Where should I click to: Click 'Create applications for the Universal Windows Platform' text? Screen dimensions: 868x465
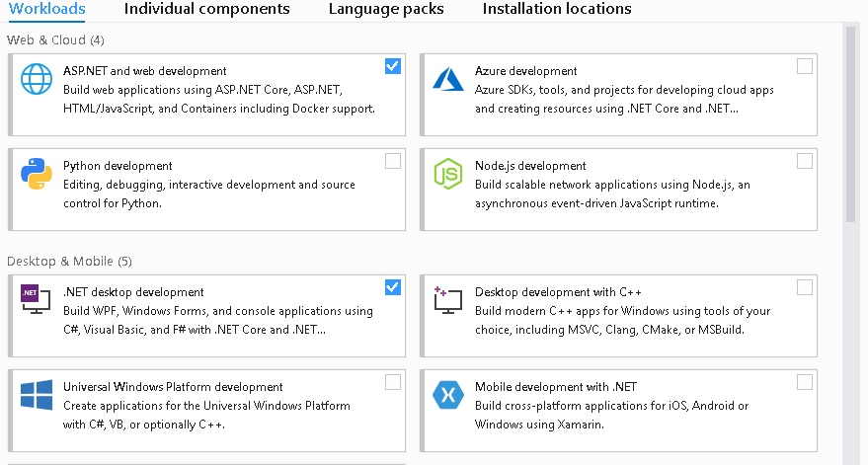206,416
